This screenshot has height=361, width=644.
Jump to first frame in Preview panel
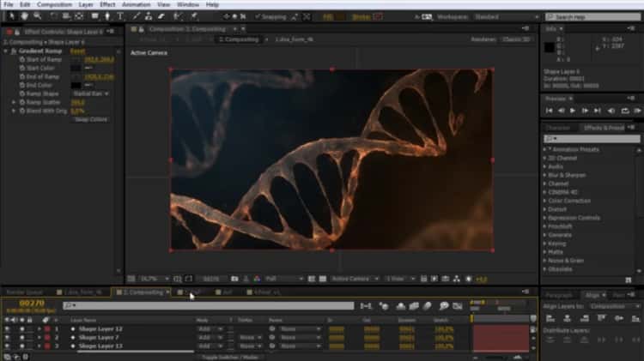tap(550, 111)
